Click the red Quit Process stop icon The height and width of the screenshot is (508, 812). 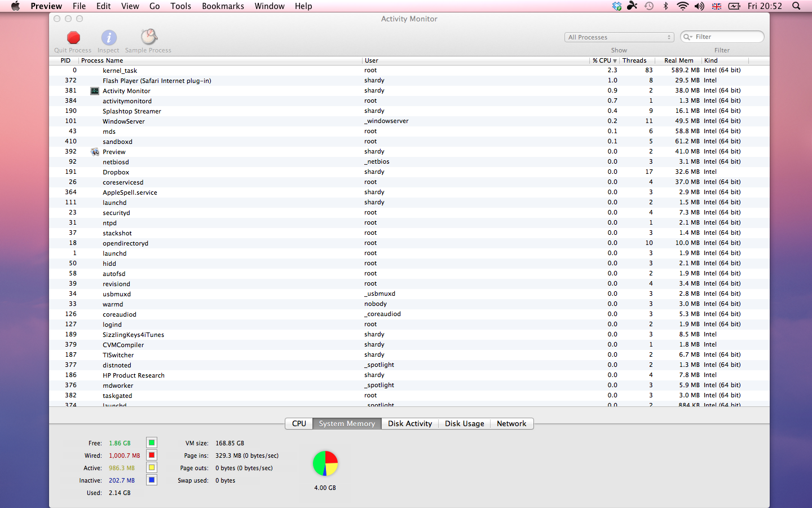73,38
